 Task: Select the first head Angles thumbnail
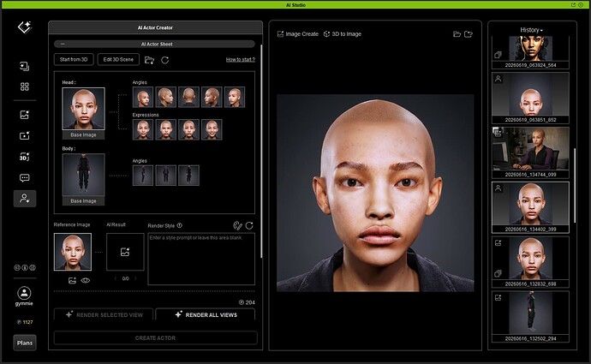click(143, 97)
